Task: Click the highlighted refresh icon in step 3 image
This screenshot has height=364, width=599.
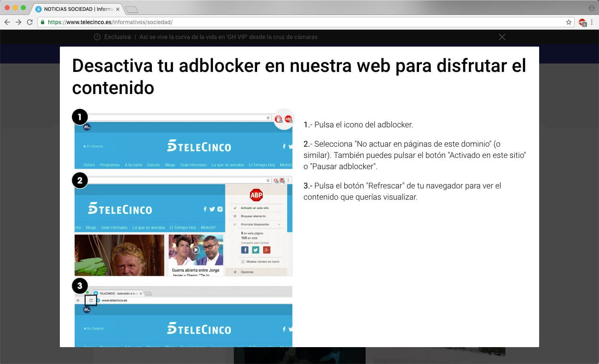Action: pos(91,300)
